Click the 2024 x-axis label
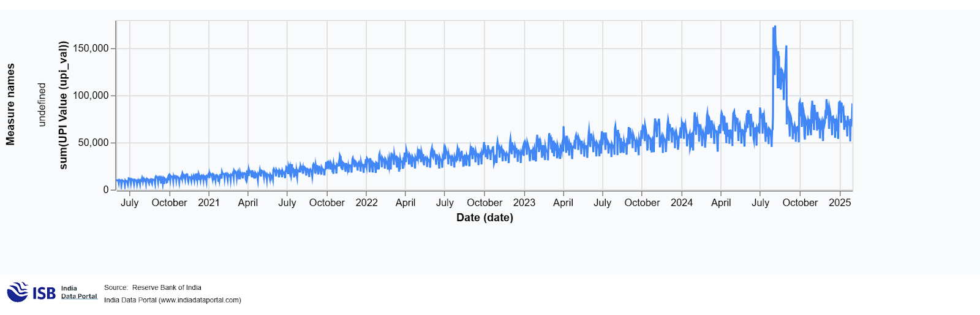 [x=682, y=203]
